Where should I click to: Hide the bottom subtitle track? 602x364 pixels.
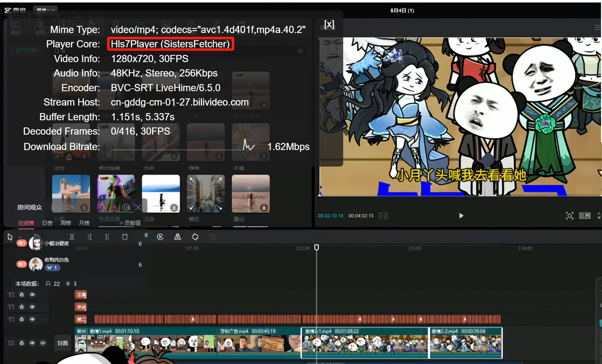[x=32, y=319]
